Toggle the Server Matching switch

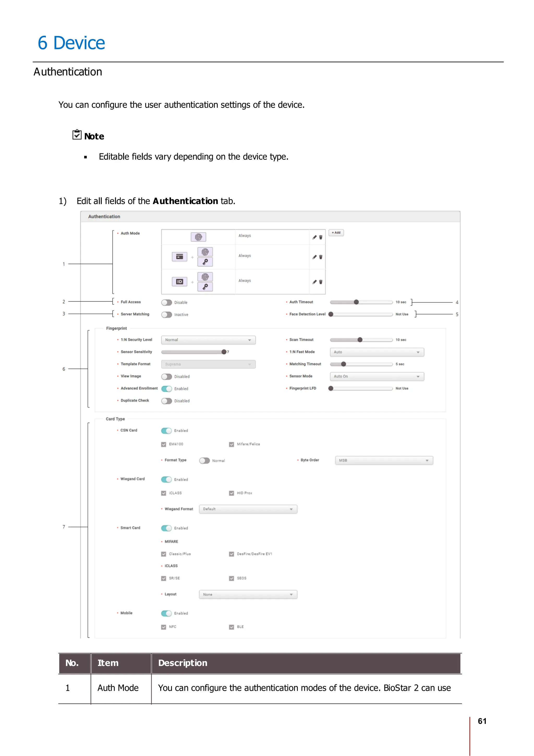pos(167,314)
